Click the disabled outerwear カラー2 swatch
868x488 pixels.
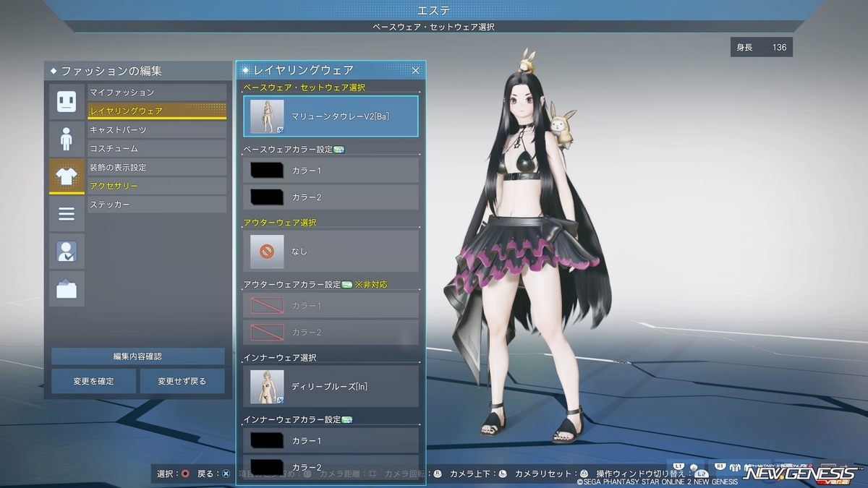[x=266, y=332]
